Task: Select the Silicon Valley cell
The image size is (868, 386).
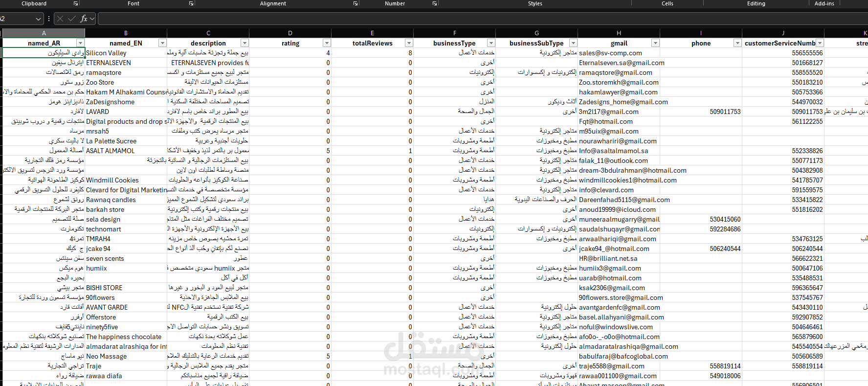Action: click(126, 53)
